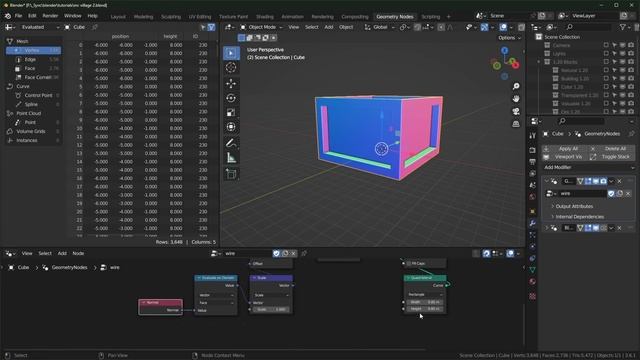
Task: Open the Output properties tab icon
Action: pos(532,162)
